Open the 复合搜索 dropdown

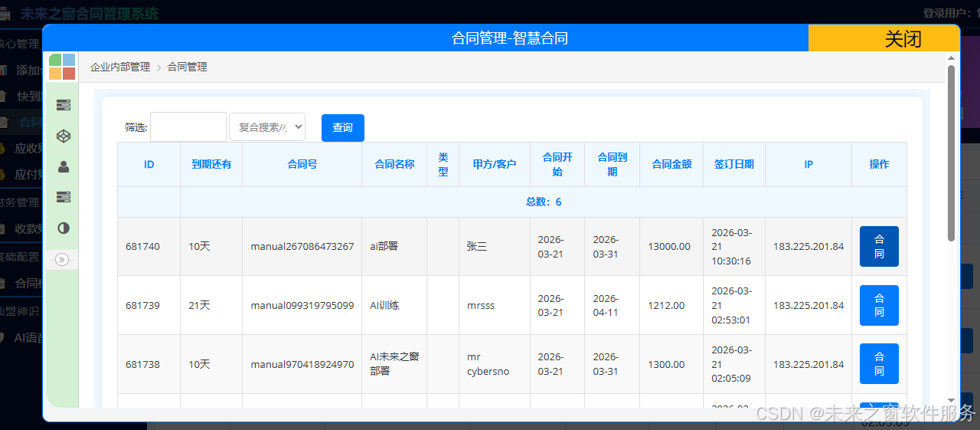click(267, 127)
